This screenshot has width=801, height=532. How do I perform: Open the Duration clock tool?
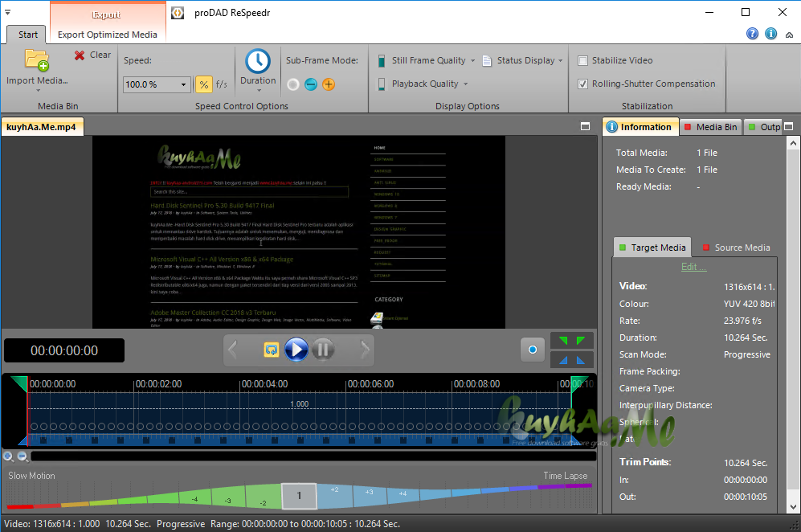click(x=258, y=61)
